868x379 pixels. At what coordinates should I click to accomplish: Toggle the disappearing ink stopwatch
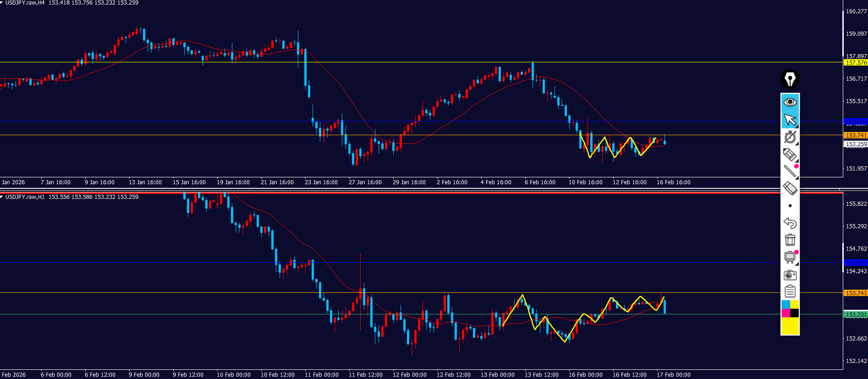coord(790,137)
